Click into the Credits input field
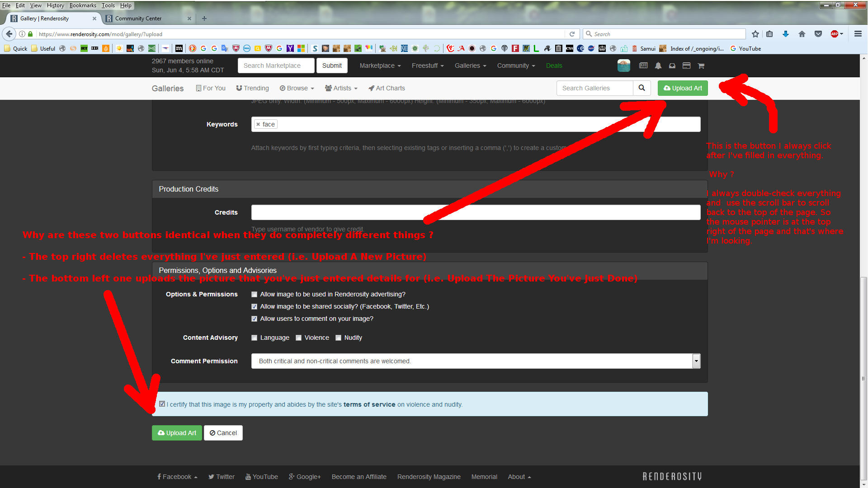 tap(476, 212)
